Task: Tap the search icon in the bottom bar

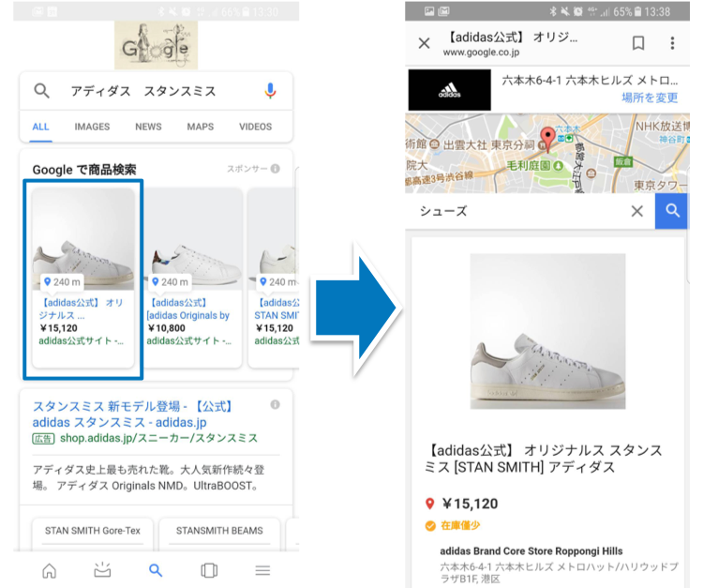Action: [156, 570]
